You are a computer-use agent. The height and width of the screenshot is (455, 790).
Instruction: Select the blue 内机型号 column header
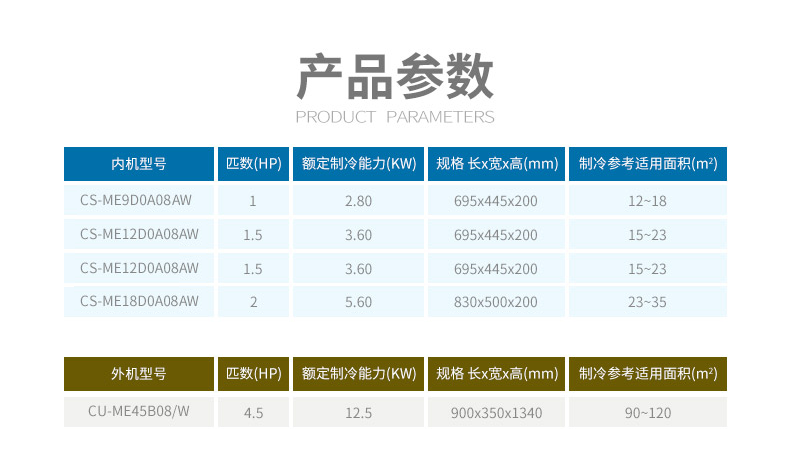[x=139, y=164]
